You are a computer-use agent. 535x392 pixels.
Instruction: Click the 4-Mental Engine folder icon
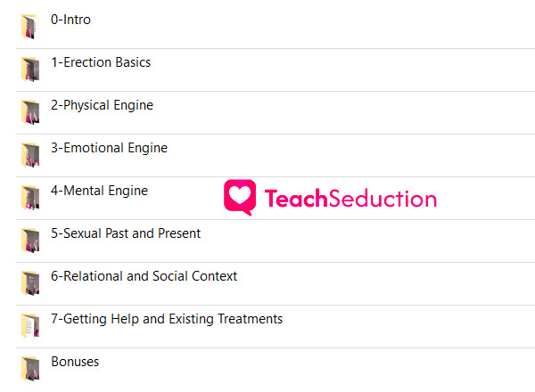pos(30,198)
